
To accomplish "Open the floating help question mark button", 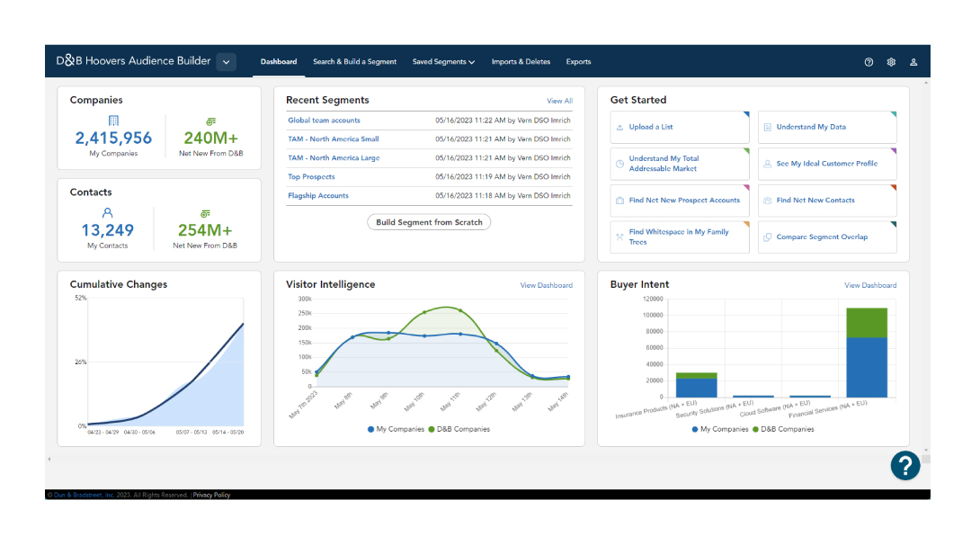I will [905, 466].
